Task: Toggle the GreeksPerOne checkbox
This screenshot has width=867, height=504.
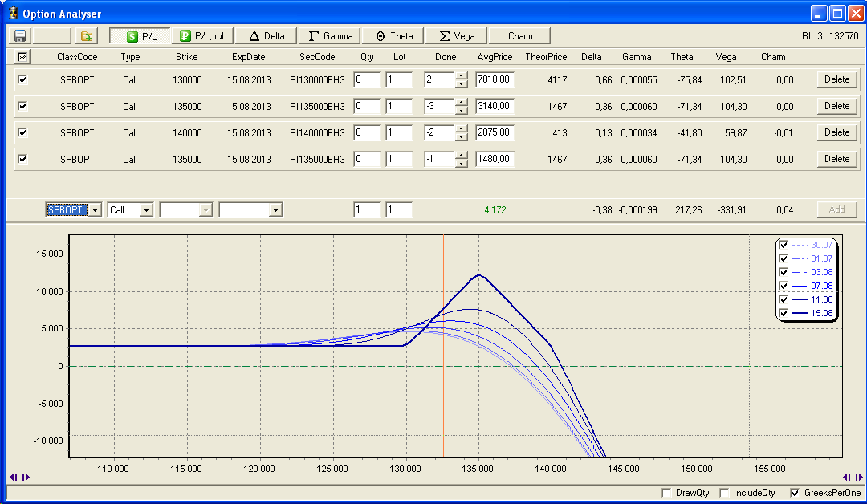Action: click(796, 493)
